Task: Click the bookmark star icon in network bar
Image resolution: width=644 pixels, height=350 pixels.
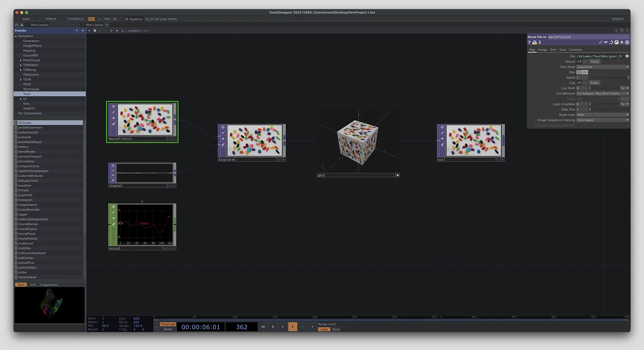Action: click(x=117, y=31)
